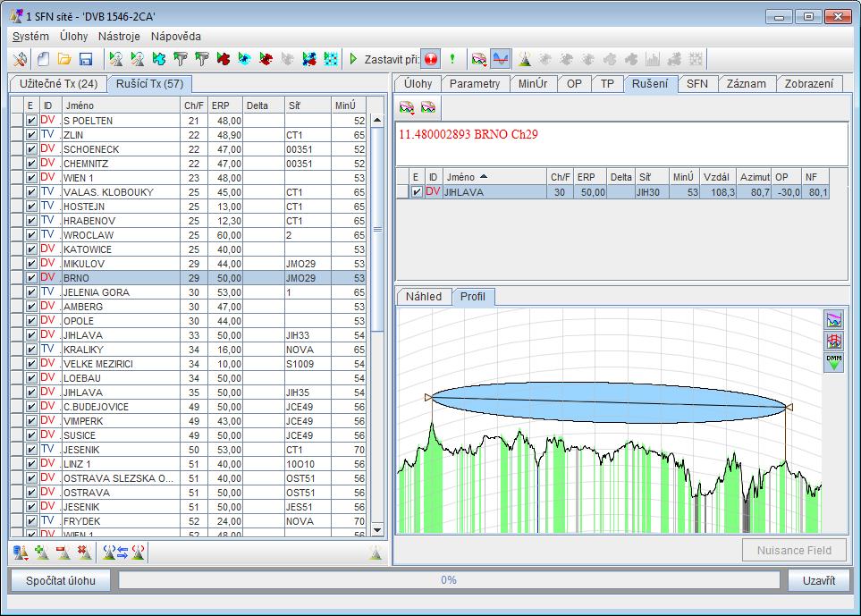Click the delete transmitter red X icon
The width and height of the screenshot is (861, 616).
(84, 553)
